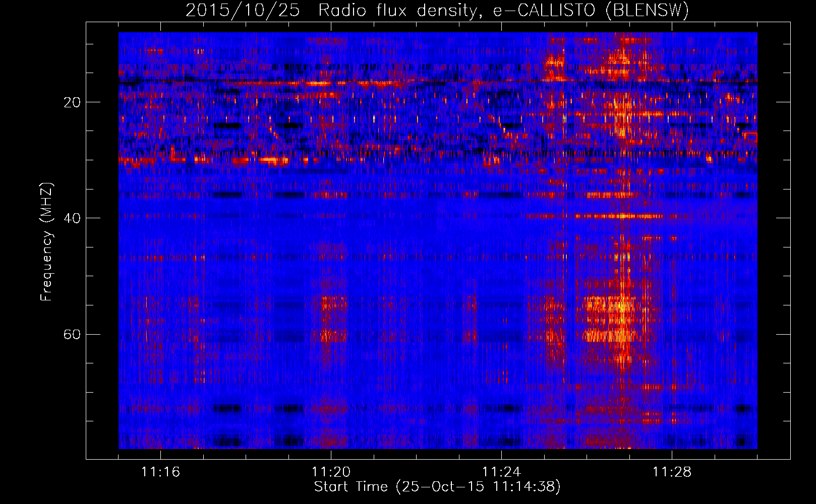816x504 pixels.
Task: Click the 11:24 time tick label
Action: pyautogui.click(x=501, y=472)
